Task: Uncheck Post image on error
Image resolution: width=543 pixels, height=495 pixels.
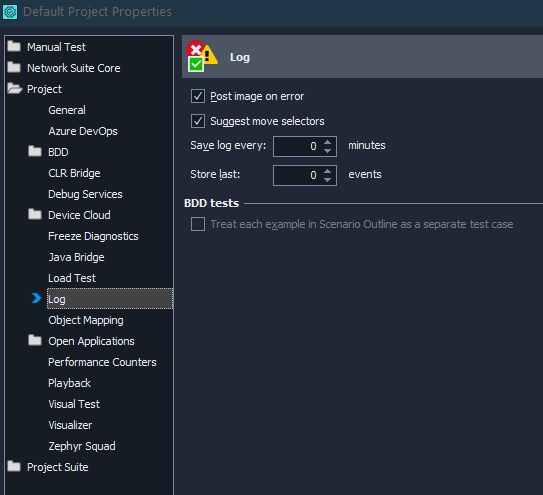Action: pos(198,96)
